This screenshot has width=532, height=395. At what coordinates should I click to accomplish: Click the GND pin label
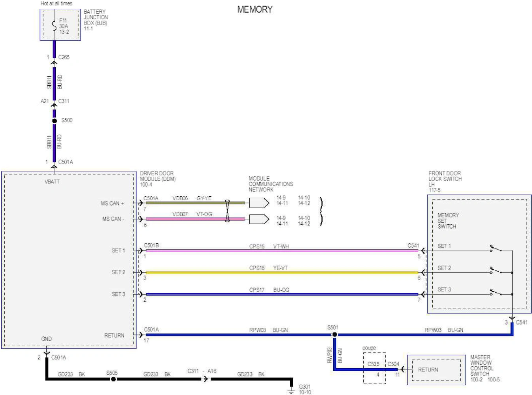point(47,339)
